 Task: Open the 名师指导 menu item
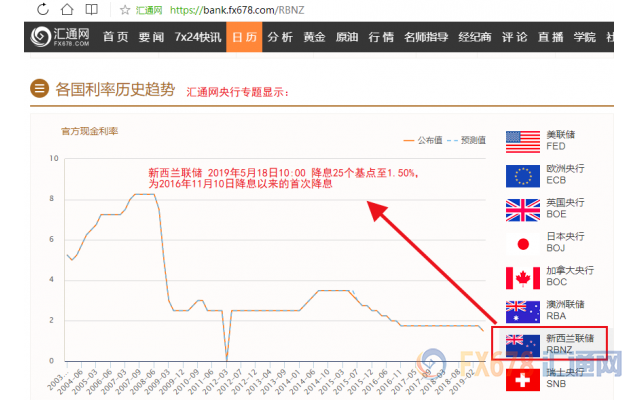(426, 37)
